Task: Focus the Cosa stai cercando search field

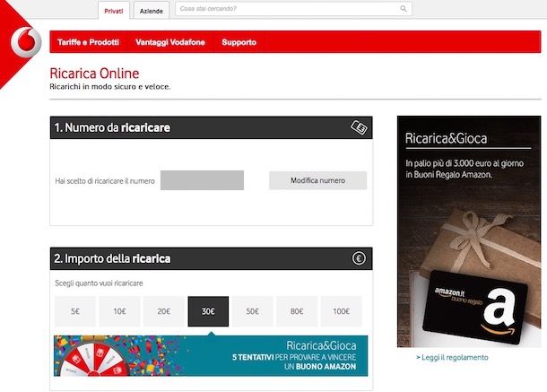Action: coord(293,9)
